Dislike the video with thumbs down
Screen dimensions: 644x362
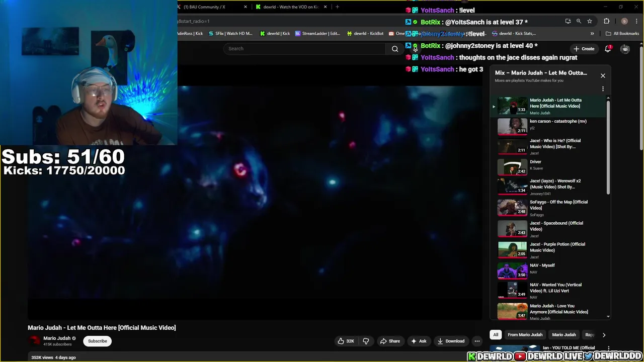click(x=366, y=341)
